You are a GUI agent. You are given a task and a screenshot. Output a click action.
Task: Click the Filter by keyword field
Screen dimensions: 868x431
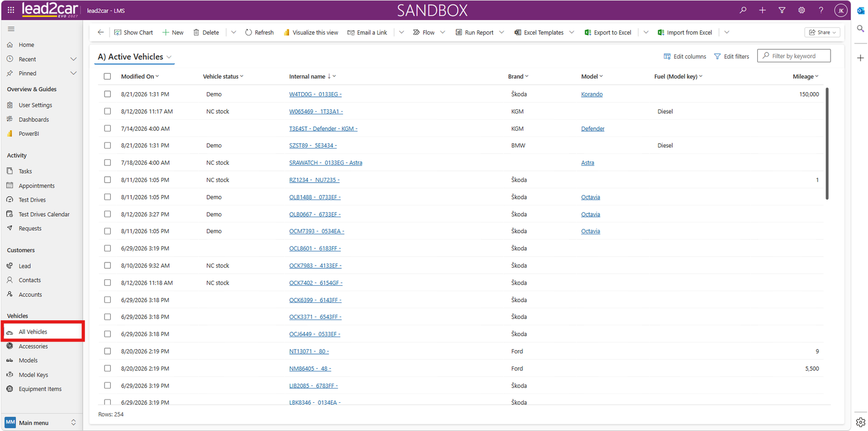(794, 56)
